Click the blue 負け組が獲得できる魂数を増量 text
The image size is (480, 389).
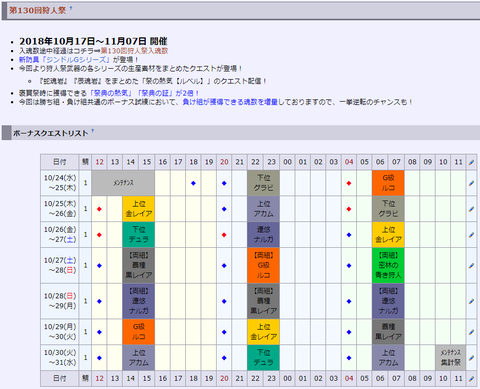click(x=230, y=102)
